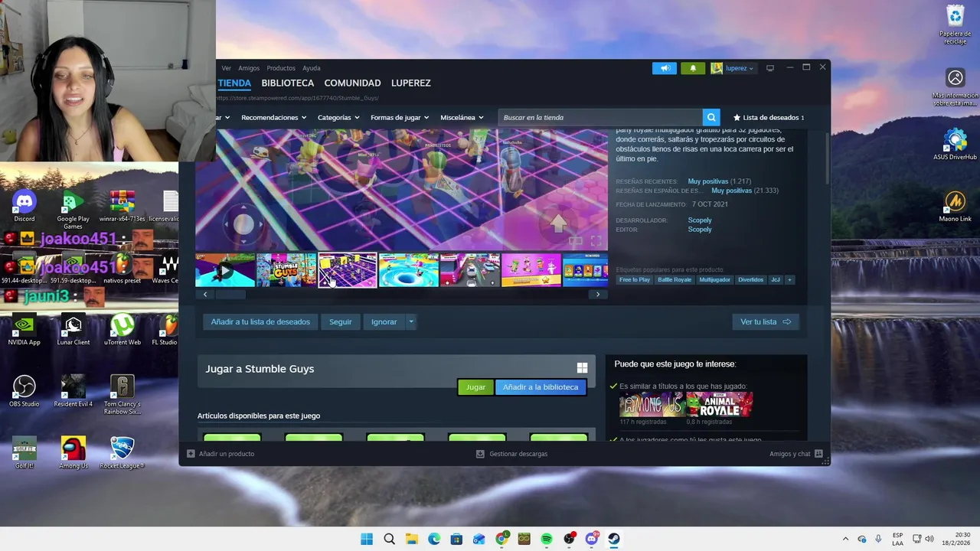Viewport: 980px width, 551px height.
Task: Click the Free to Play tag
Action: click(635, 279)
